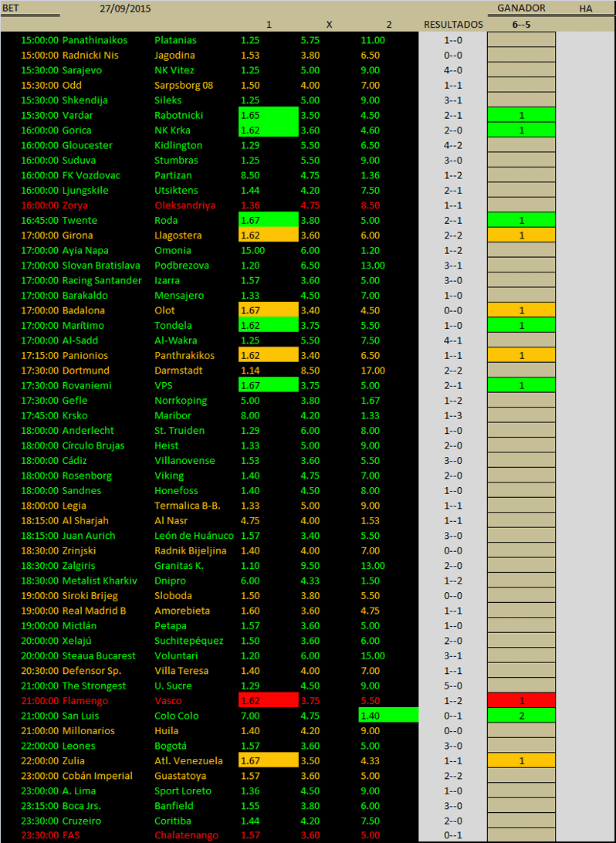616x843 pixels.
Task: Select Banfield cell
Action: (174, 806)
